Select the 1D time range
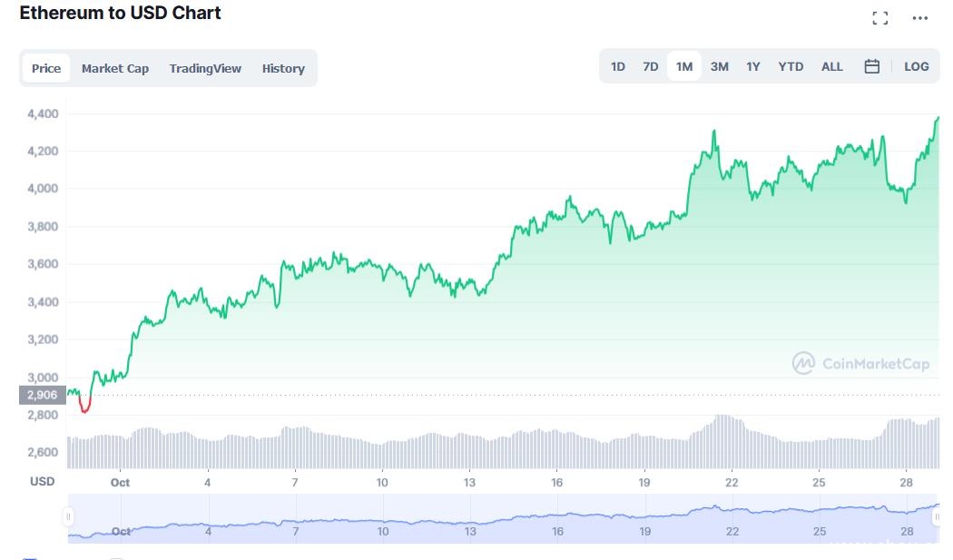Image resolution: width=953 pixels, height=560 pixels. 618,66
